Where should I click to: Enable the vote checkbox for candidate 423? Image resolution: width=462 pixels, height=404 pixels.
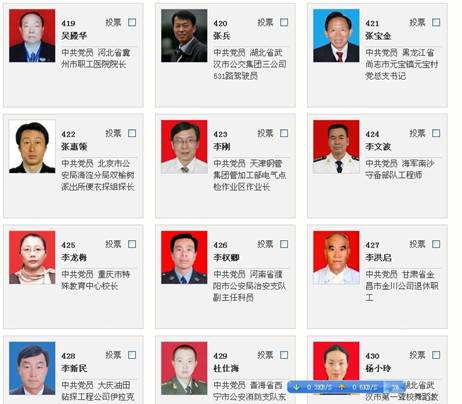[x=284, y=133]
